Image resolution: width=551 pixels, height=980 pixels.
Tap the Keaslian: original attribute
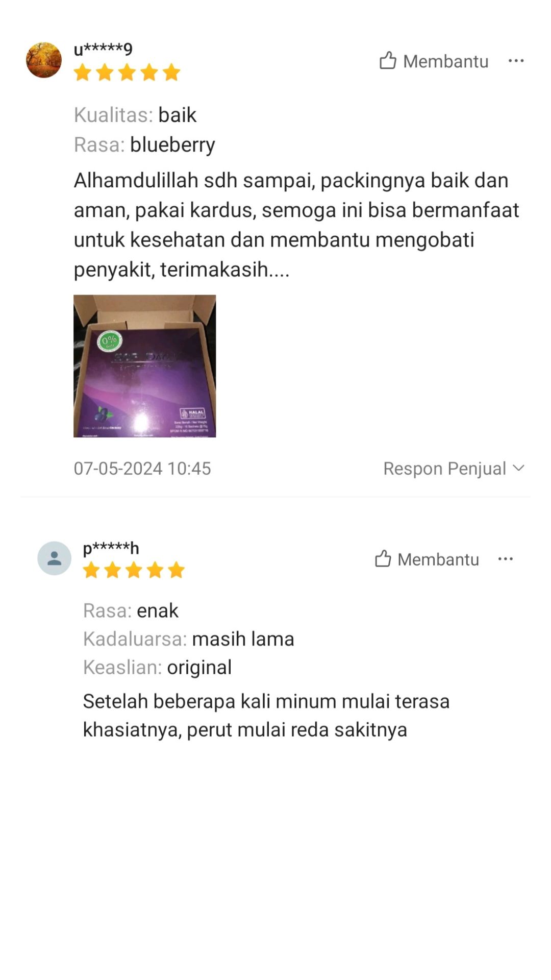point(157,668)
